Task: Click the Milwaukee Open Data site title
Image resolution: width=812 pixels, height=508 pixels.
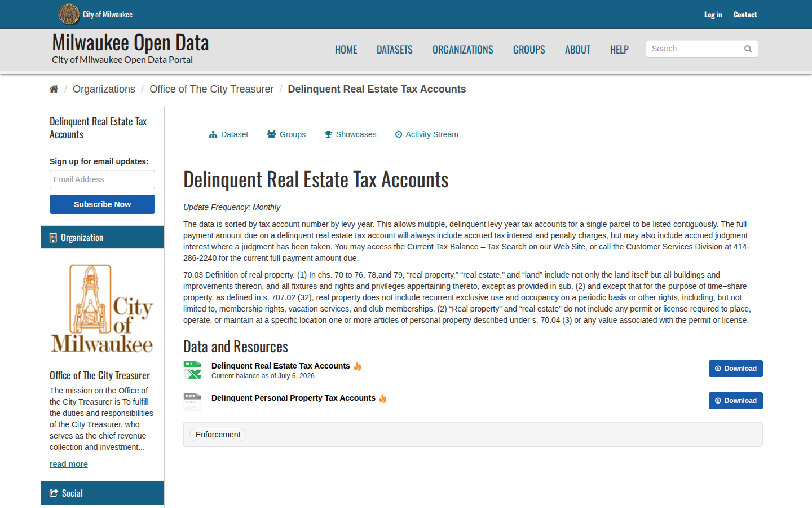Action: click(x=130, y=43)
